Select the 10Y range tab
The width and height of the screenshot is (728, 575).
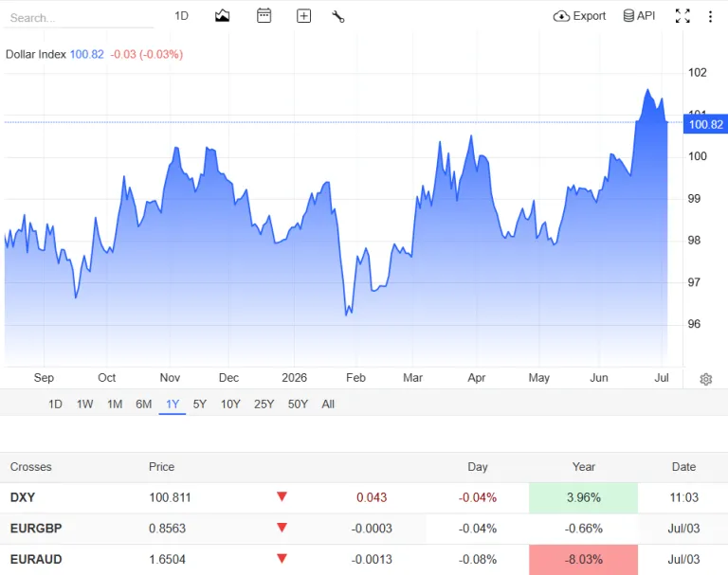(230, 404)
